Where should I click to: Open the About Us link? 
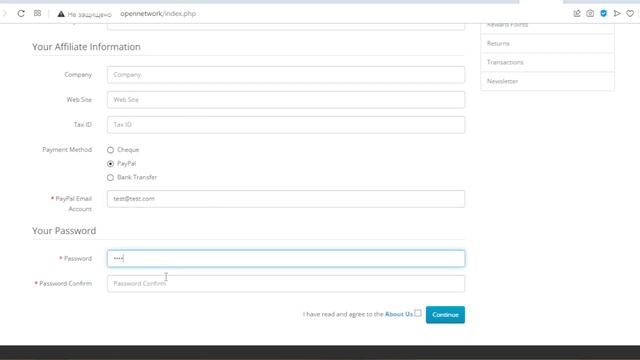(x=399, y=314)
